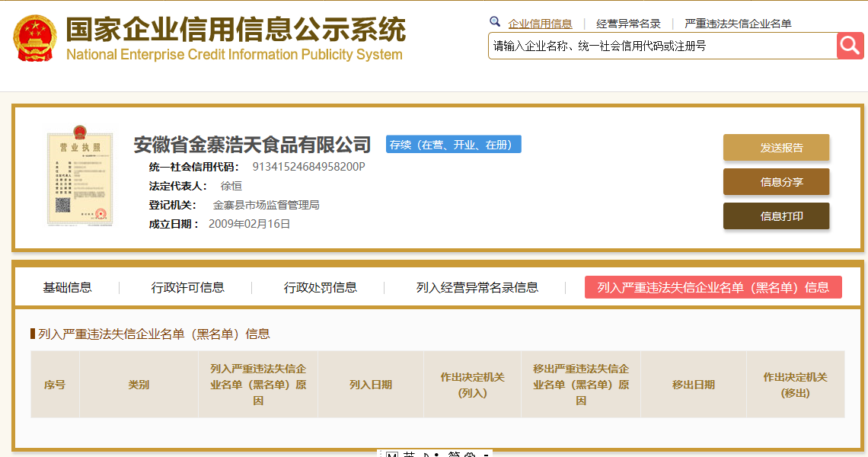The width and height of the screenshot is (868, 457).
Task: View the 行政处罚信息 tab
Action: pos(321,287)
